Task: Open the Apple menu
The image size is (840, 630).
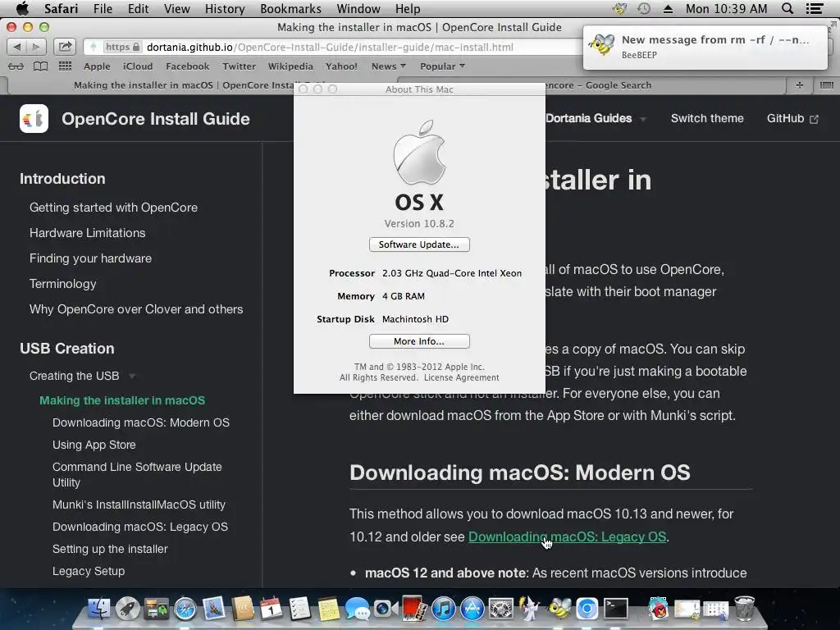Action: click(22, 8)
